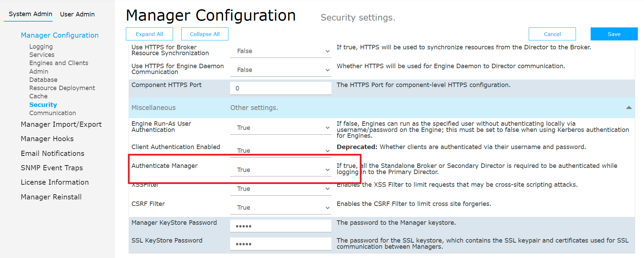Select the System Admin tab

point(30,14)
